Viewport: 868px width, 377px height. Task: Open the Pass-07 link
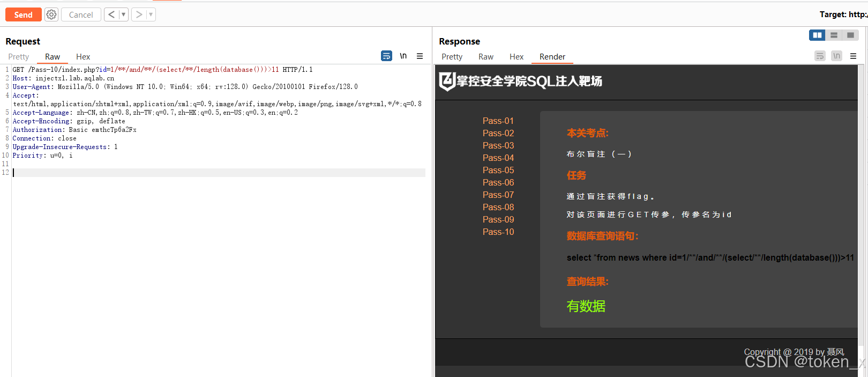tap(498, 195)
